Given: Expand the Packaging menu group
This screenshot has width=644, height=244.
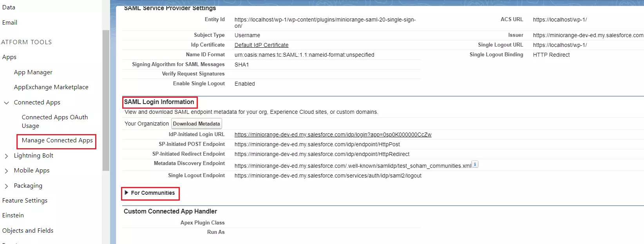Looking at the screenshot, I should [6, 186].
